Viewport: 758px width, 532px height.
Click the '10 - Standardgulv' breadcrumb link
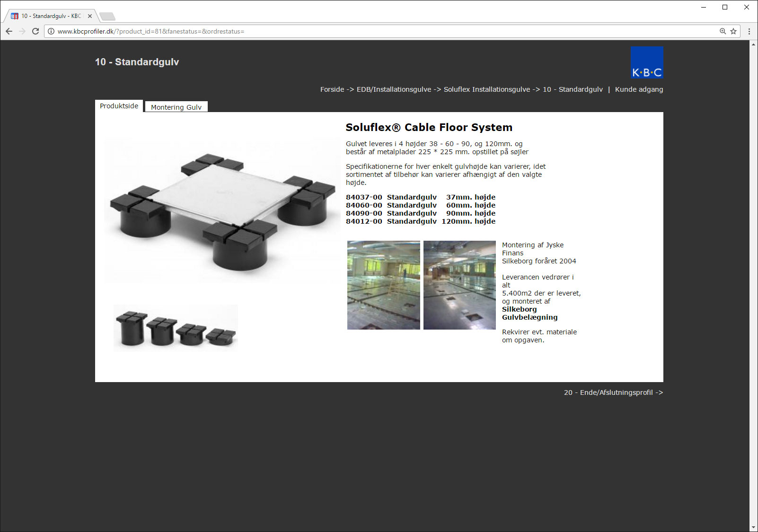[573, 89]
